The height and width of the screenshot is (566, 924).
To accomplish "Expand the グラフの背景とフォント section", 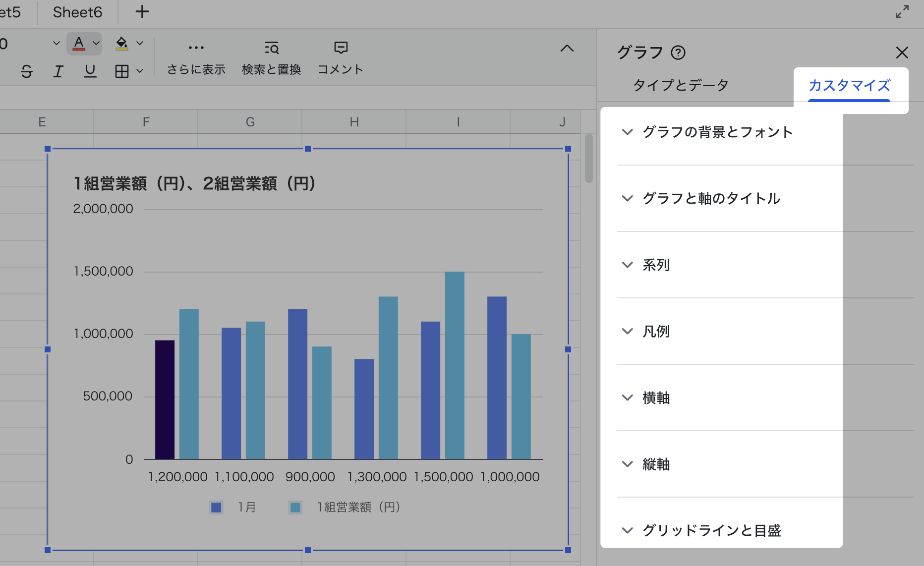I will click(x=717, y=132).
